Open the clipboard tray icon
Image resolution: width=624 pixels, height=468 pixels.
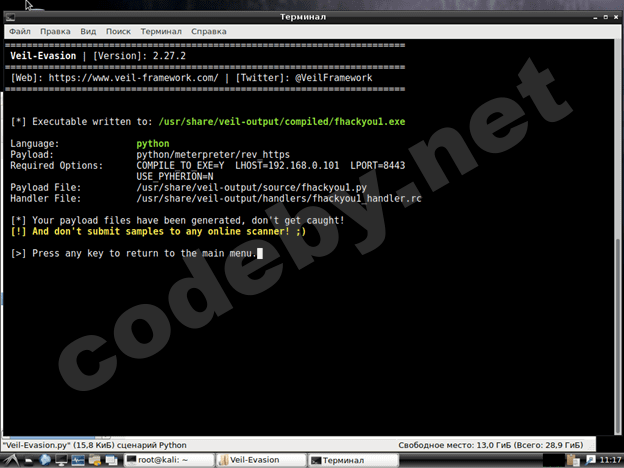[x=573, y=460]
